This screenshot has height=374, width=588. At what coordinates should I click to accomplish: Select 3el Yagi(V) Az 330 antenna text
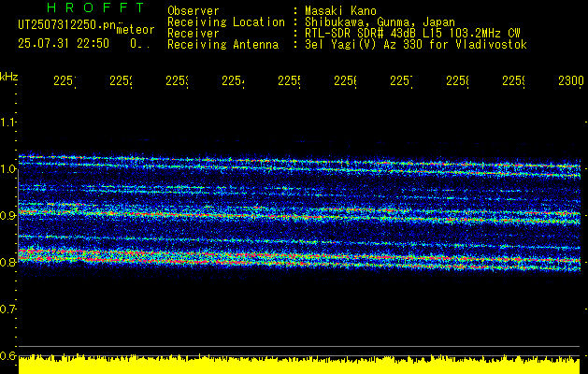416,45
